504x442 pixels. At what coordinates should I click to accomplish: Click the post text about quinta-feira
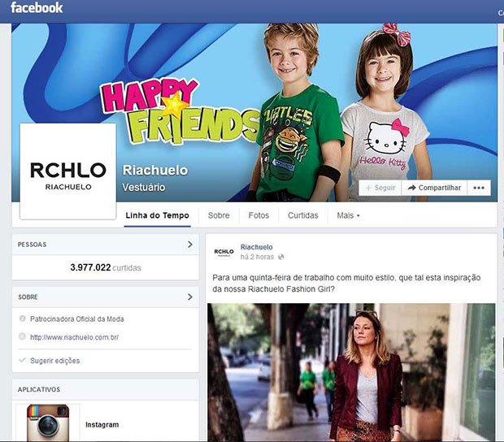click(346, 284)
